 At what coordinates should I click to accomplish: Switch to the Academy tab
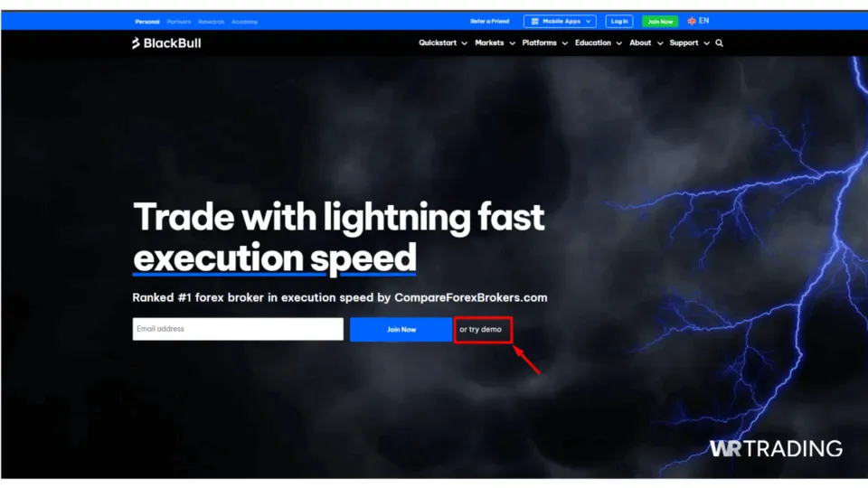pos(244,22)
